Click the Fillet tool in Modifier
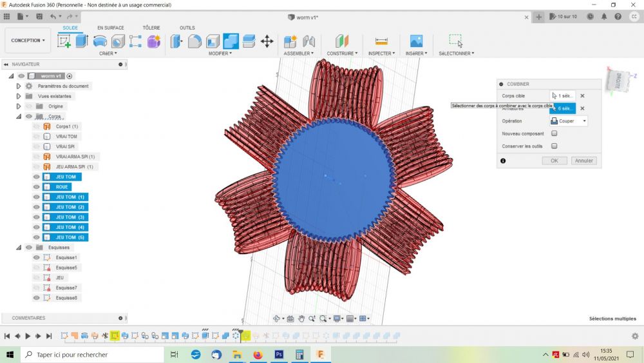 pyautogui.click(x=194, y=41)
